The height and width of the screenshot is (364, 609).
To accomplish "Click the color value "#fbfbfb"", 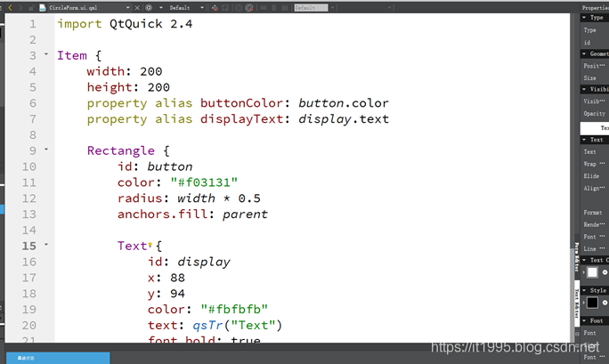I will coord(234,310).
